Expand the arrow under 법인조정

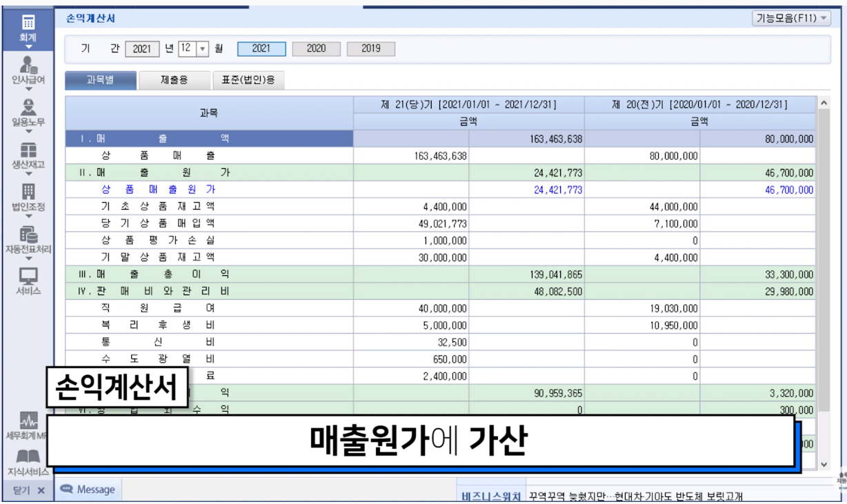(28, 216)
